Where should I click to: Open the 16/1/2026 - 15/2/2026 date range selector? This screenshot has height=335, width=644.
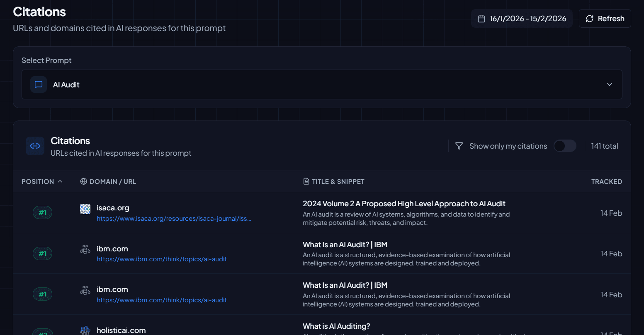pyautogui.click(x=522, y=18)
